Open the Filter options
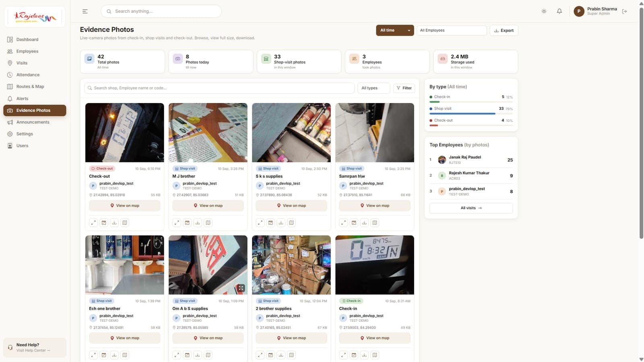 coord(404,88)
